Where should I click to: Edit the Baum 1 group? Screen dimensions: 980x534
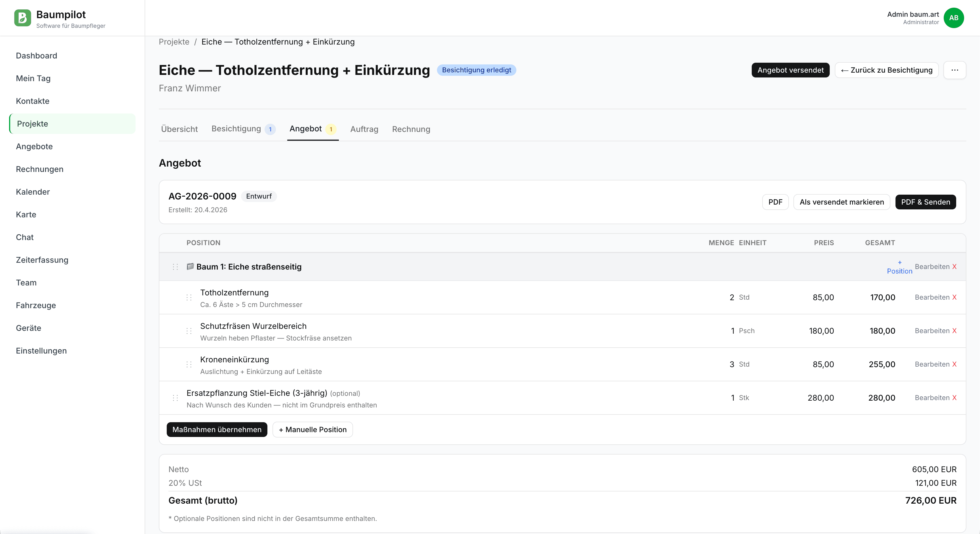coord(932,266)
